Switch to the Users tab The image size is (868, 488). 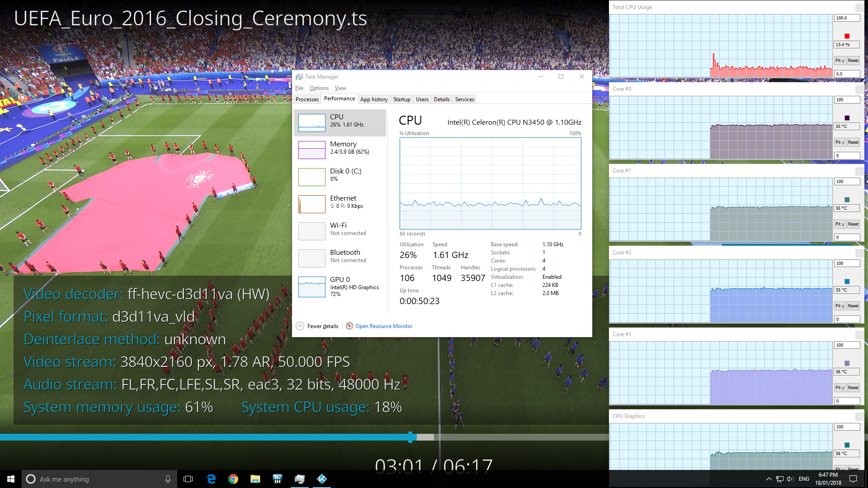422,99
